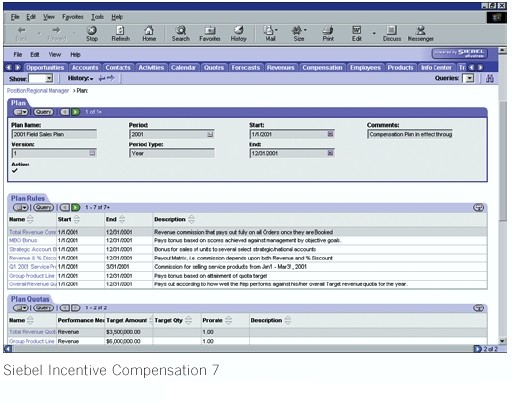Screen dimensions: 513x406
Task: Click the binoculars find icon beside Queries
Action: click(490, 78)
